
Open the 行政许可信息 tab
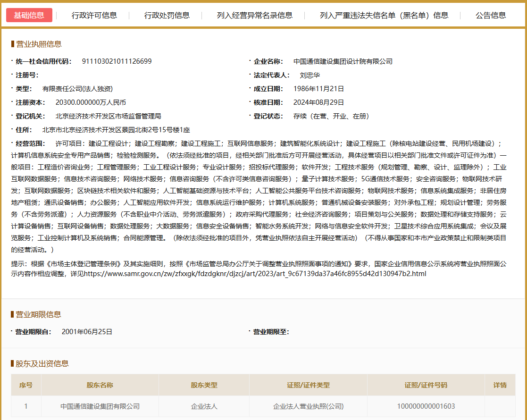tap(94, 15)
